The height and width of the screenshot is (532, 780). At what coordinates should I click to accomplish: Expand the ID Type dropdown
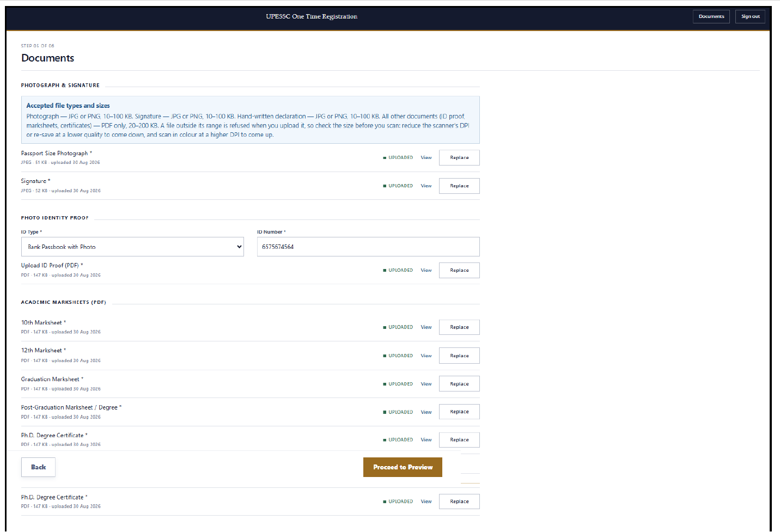[132, 247]
